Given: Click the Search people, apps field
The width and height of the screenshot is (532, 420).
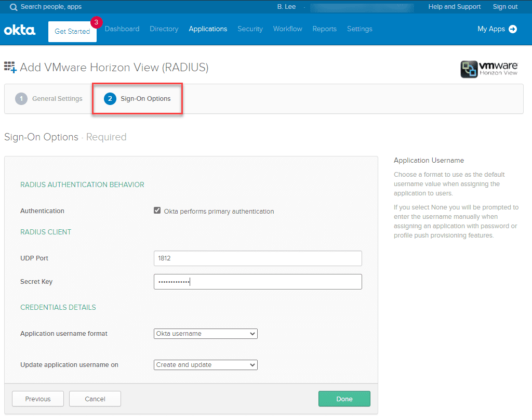Looking at the screenshot, I should 51,7.
